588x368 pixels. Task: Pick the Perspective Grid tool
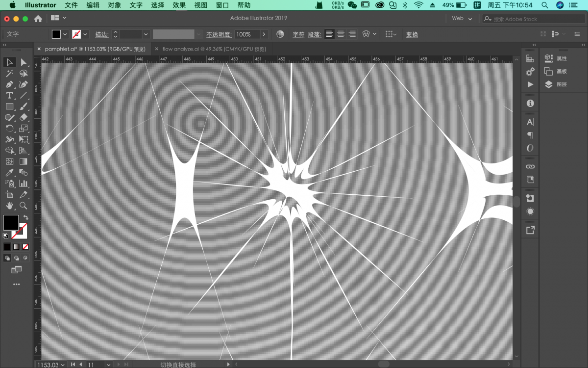24,151
